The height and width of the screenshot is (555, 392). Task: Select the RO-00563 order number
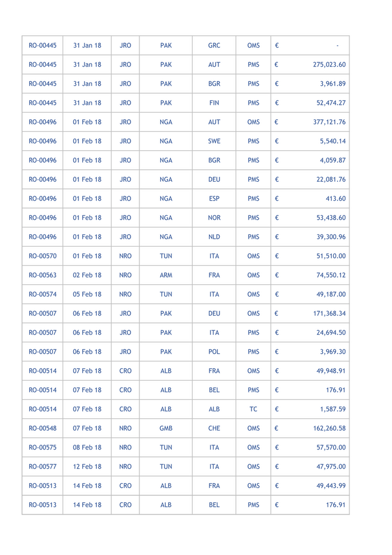coord(43,275)
